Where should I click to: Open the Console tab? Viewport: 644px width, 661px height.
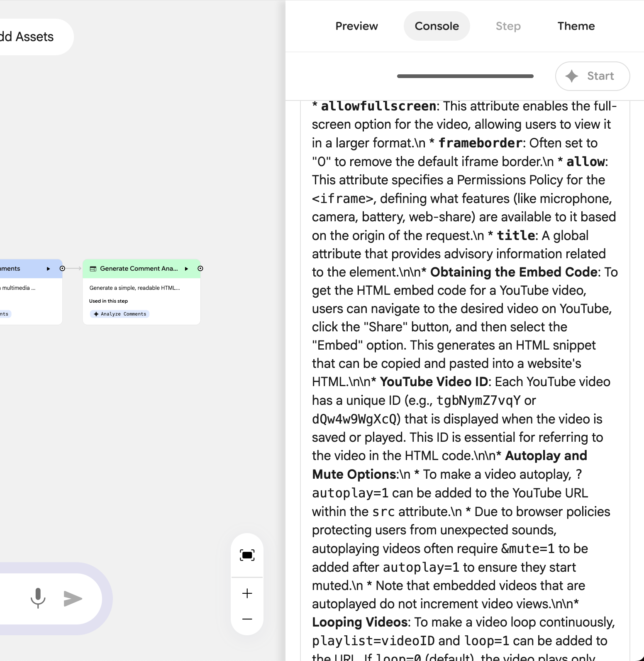pos(437,26)
